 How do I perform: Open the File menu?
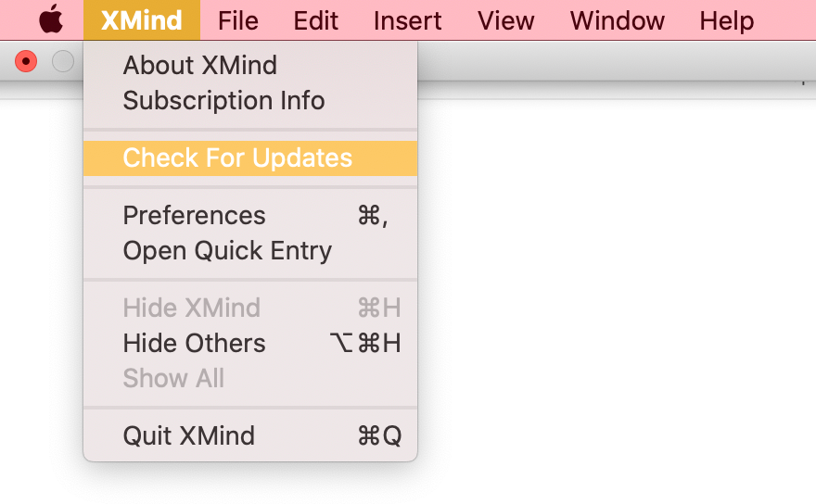(x=237, y=20)
